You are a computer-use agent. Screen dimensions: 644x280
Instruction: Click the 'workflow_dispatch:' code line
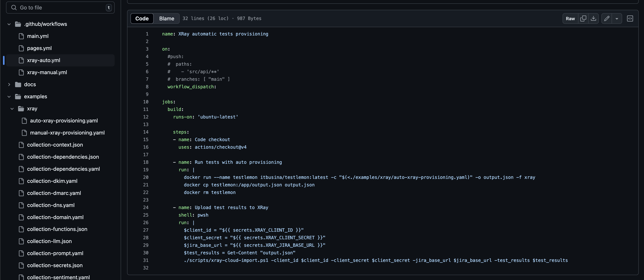pos(192,87)
